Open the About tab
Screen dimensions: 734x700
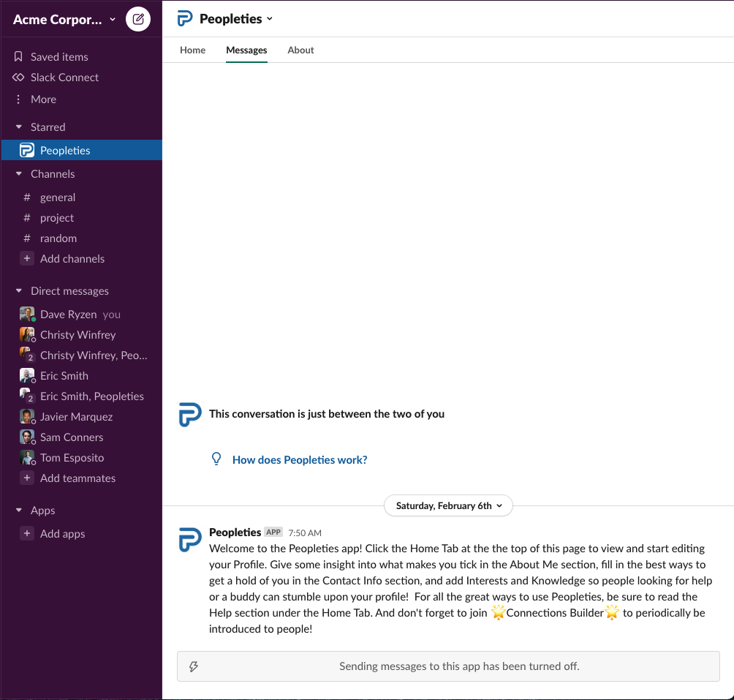click(x=300, y=50)
